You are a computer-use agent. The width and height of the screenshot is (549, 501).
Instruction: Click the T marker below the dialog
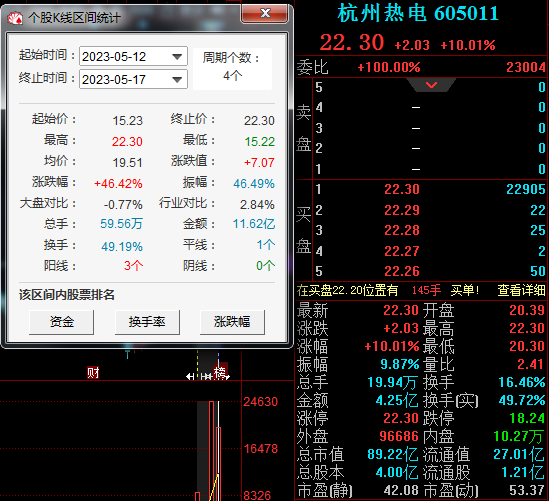[127, 355]
